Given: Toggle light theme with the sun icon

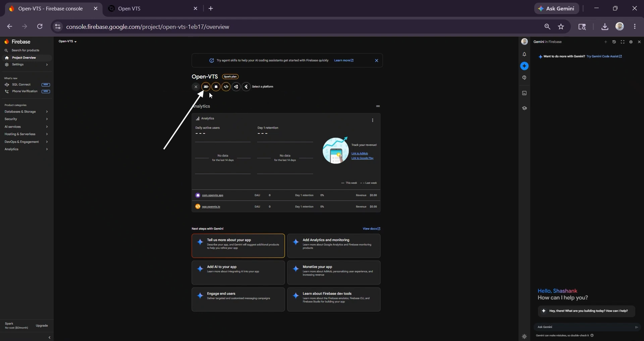Looking at the screenshot, I should [525, 337].
